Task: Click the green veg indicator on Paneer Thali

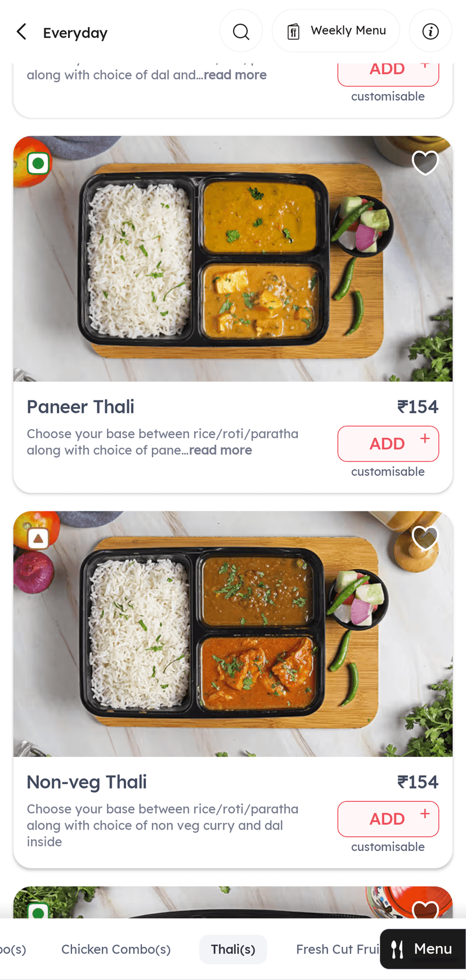Action: [x=38, y=163]
